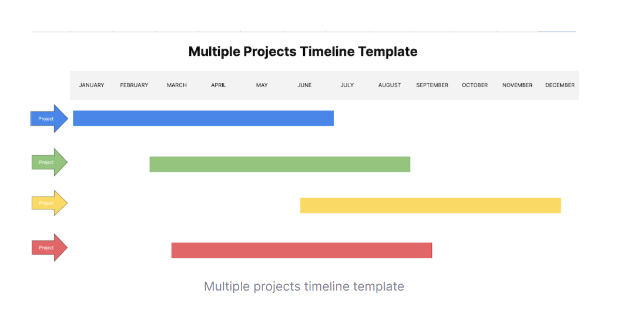Click the MARCH month header
Screen dimensions: 644x320
click(x=177, y=85)
